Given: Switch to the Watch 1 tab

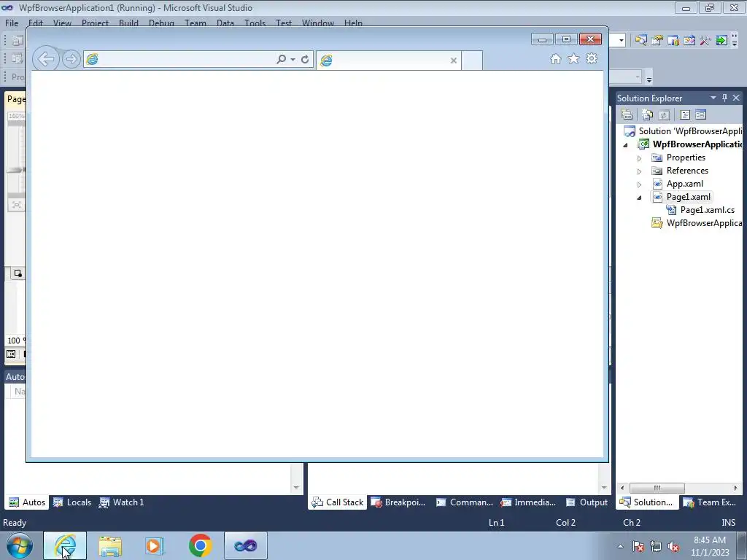Looking at the screenshot, I should point(122,502).
